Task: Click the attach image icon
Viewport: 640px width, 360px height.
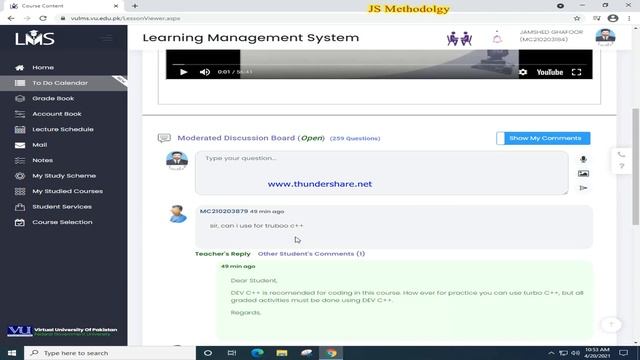Action: tap(583, 174)
